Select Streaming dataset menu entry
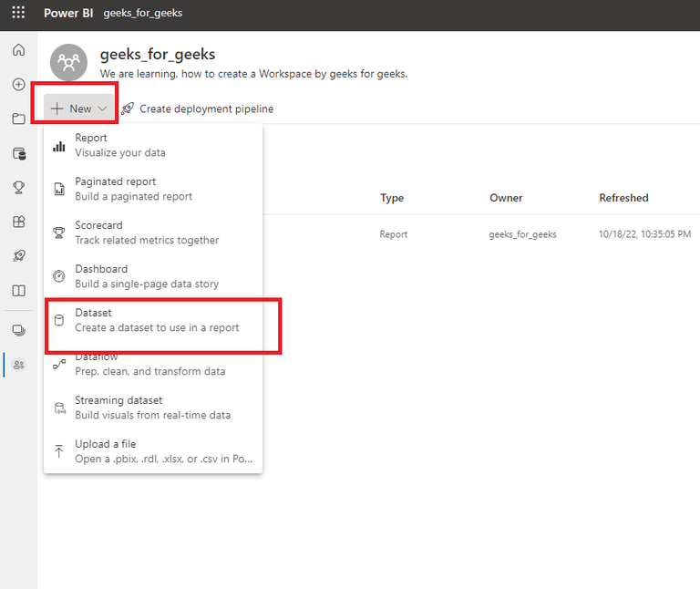Viewport: 700px width, 589px height. click(153, 408)
